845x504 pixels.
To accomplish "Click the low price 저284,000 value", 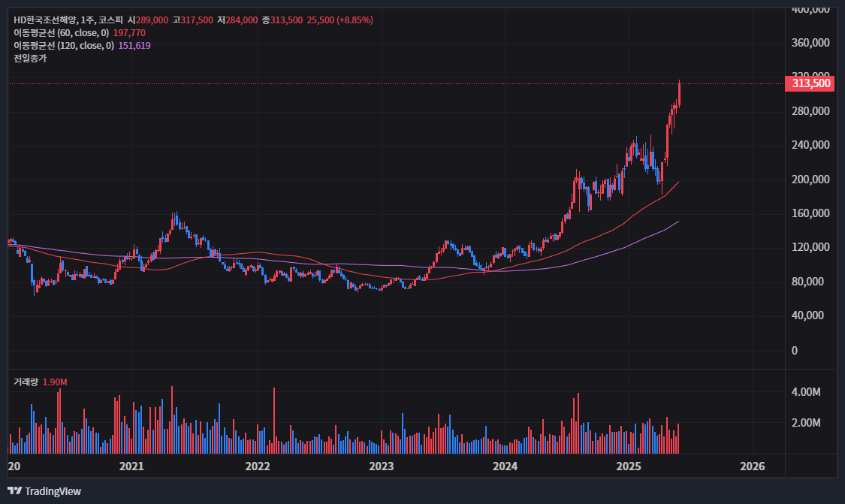I will 237,20.
